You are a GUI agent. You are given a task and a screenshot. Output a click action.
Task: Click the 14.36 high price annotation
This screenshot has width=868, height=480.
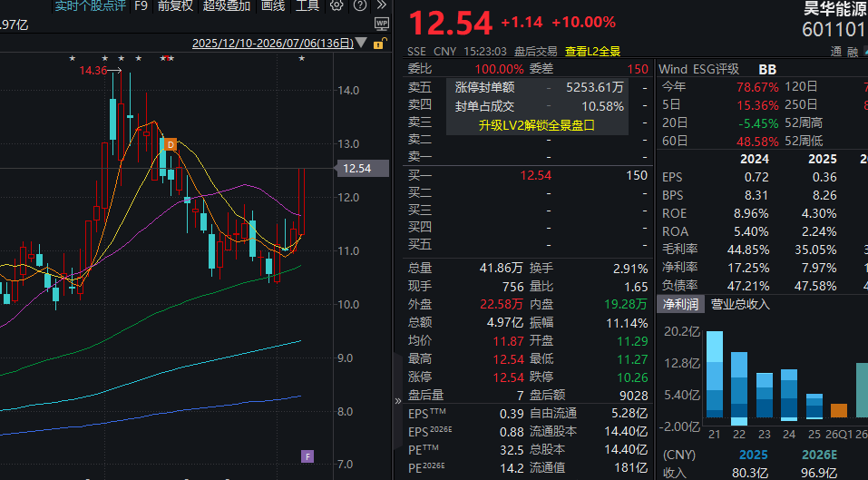coord(93,70)
